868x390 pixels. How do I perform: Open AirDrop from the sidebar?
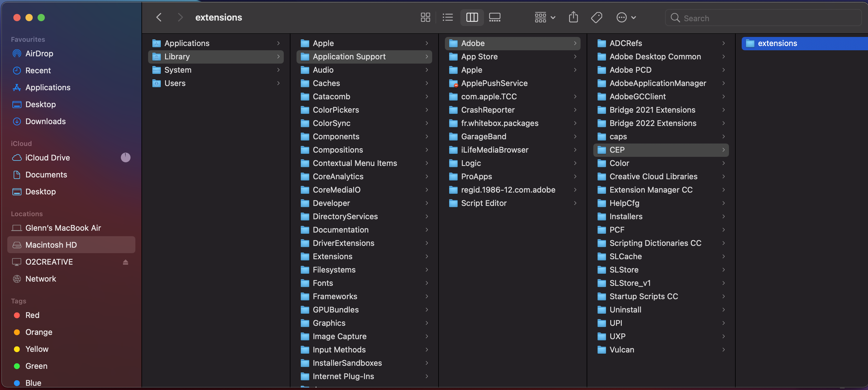click(39, 54)
